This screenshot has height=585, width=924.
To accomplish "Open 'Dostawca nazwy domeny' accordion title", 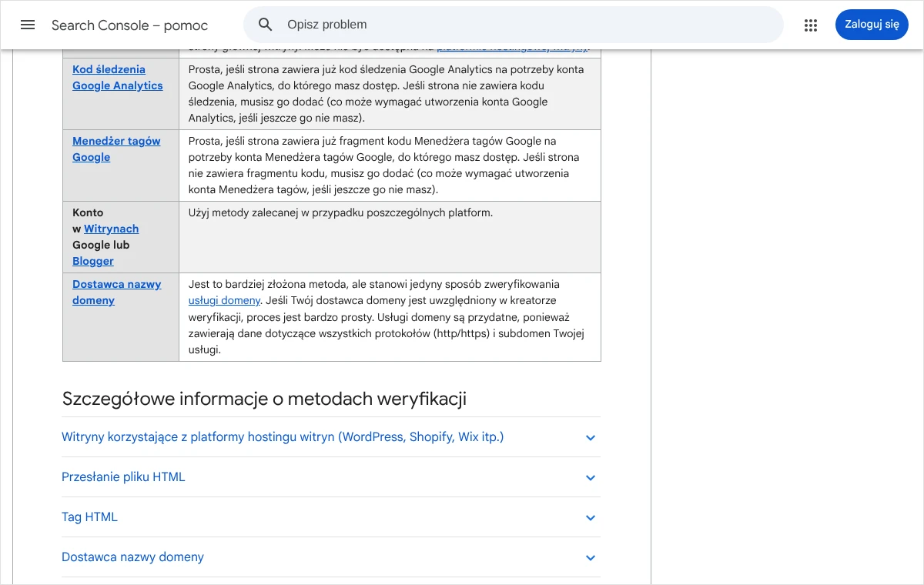I will tap(132, 557).
